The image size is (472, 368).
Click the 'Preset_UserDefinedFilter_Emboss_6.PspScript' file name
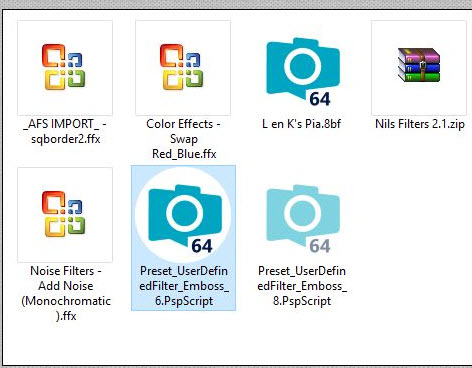[x=184, y=286]
